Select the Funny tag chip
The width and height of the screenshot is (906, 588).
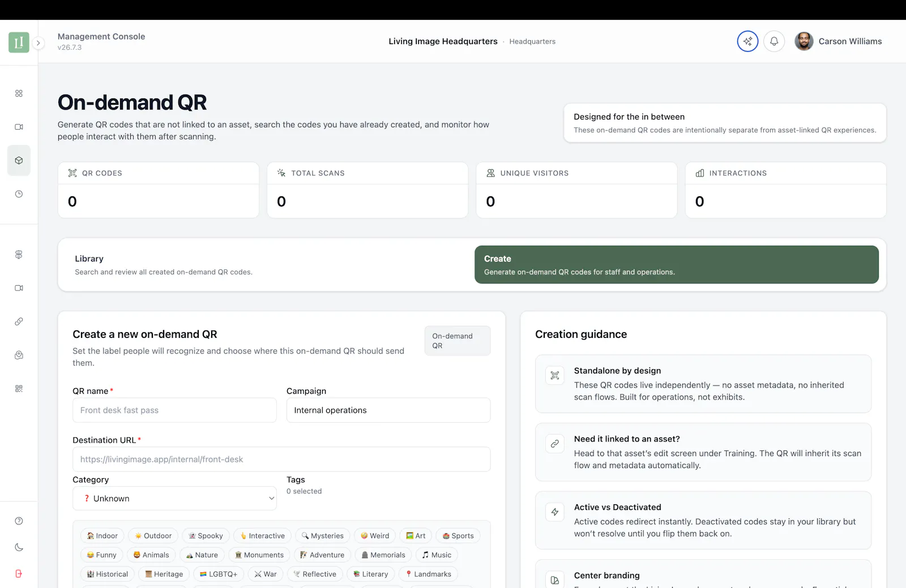102,555
